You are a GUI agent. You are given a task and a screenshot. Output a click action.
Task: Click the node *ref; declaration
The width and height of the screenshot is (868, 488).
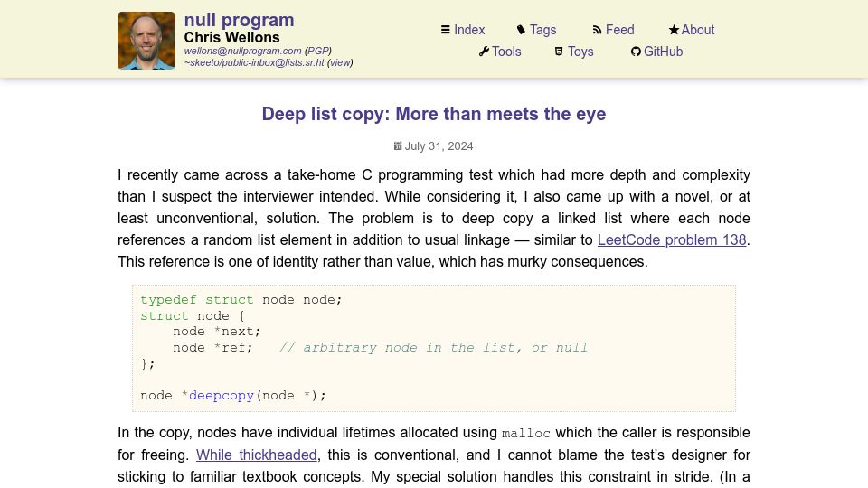212,347
